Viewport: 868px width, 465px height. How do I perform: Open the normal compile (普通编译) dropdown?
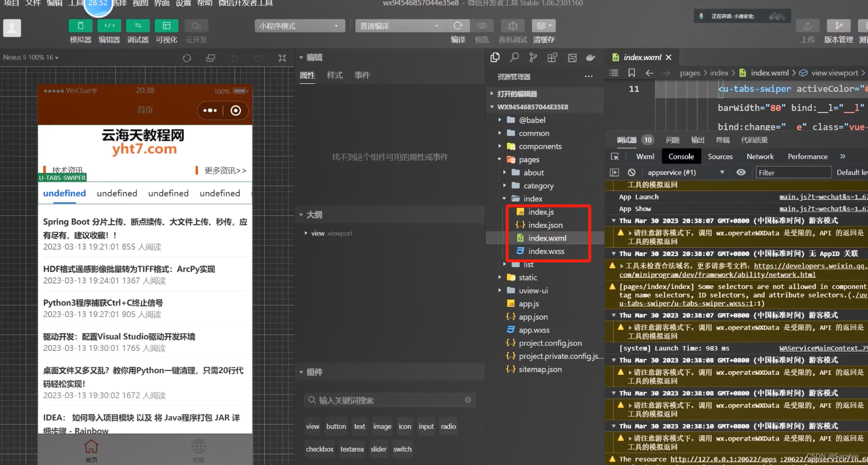tap(400, 26)
